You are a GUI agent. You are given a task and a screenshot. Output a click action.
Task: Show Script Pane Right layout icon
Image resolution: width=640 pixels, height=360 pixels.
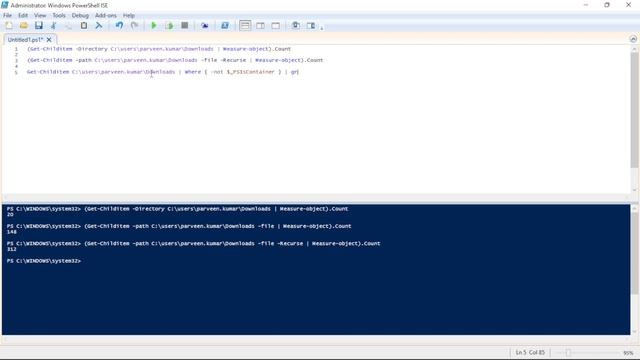click(x=260, y=26)
